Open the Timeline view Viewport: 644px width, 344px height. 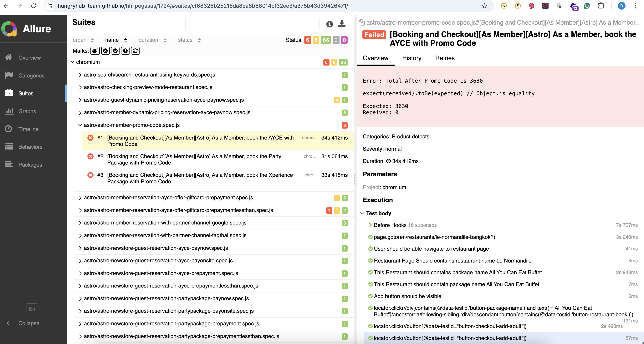tap(28, 129)
